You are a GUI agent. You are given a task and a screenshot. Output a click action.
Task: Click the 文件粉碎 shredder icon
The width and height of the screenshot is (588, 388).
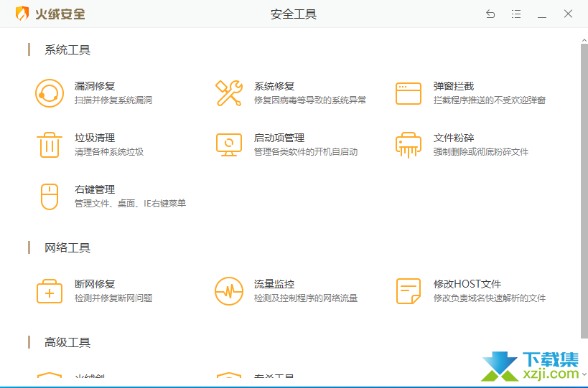coord(409,145)
